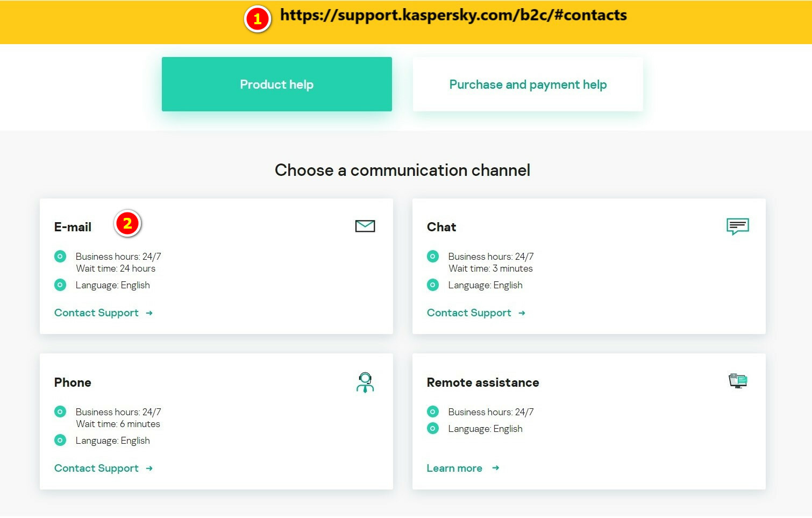Click the Remote assistance computer icon

pos(738,381)
